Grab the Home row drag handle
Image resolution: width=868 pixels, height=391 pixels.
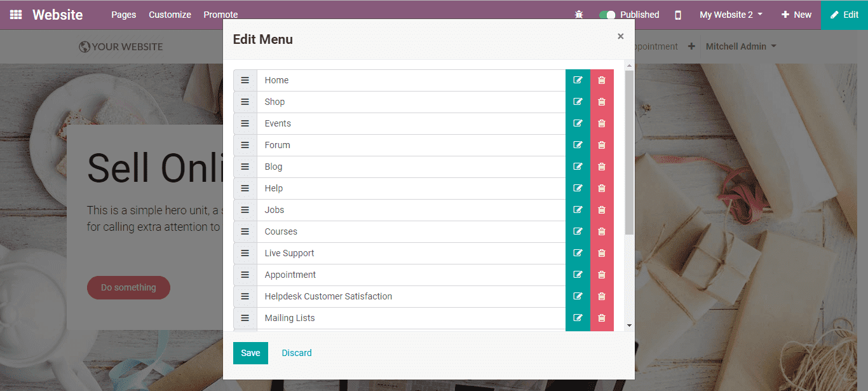coord(245,80)
